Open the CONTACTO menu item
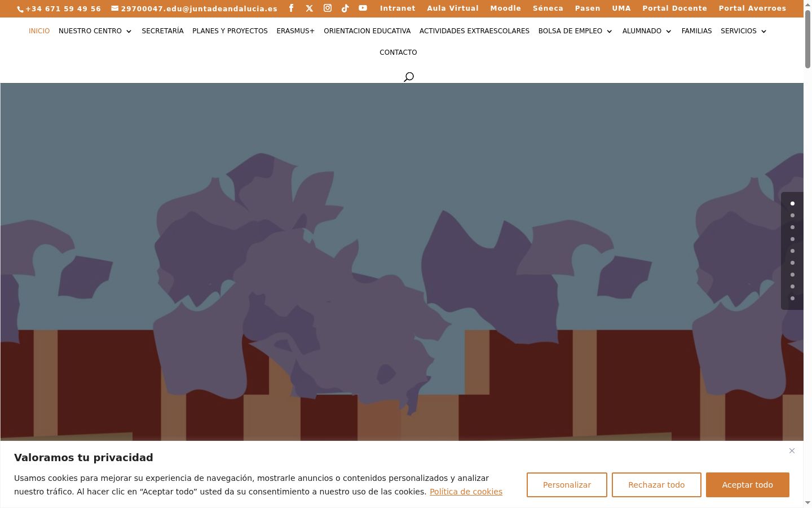The image size is (812, 508). [398, 52]
